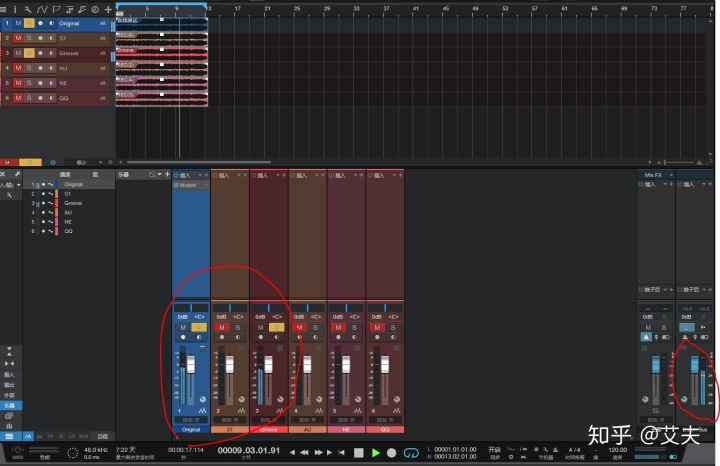Click the horizontal arrangement scrollbar

pyautogui.click(x=199, y=162)
